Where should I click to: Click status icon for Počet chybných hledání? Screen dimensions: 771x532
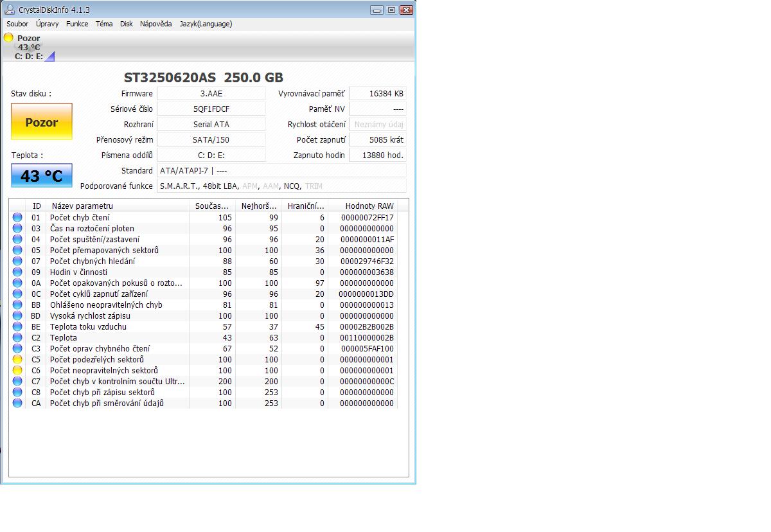(17, 262)
